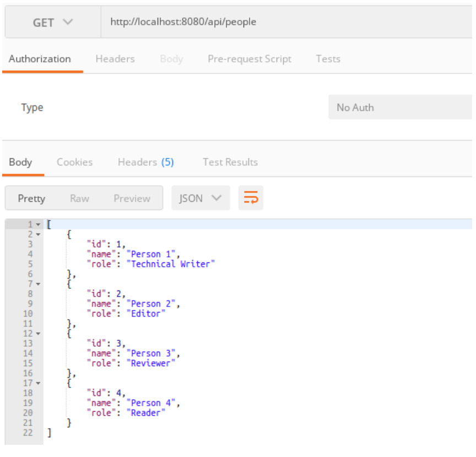Select the Authorization tab
This screenshot has height=457, width=476.
point(39,58)
